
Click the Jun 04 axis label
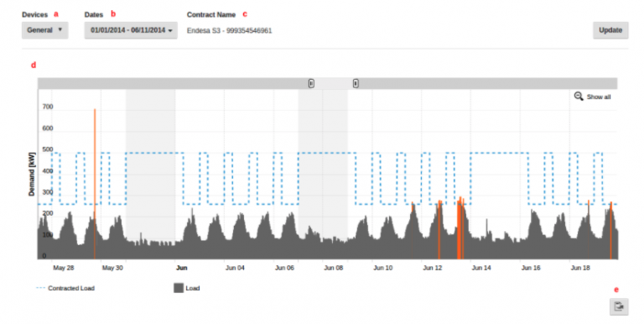pos(235,268)
